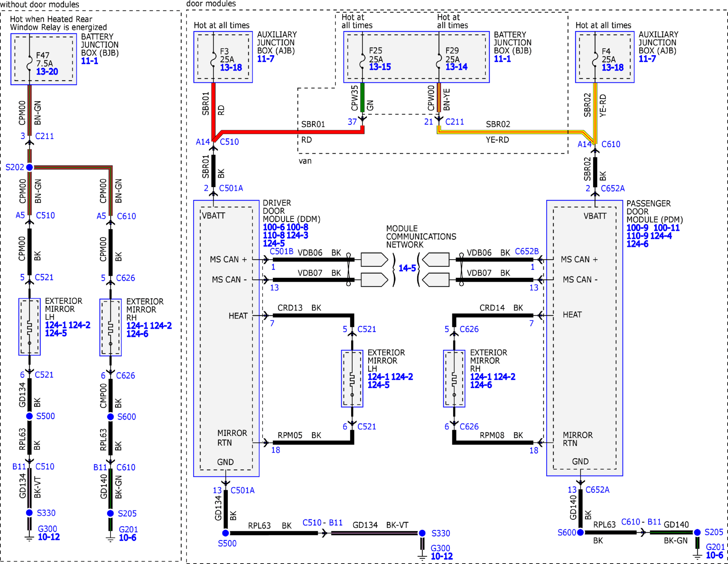Click the C652B connector label

point(527,251)
